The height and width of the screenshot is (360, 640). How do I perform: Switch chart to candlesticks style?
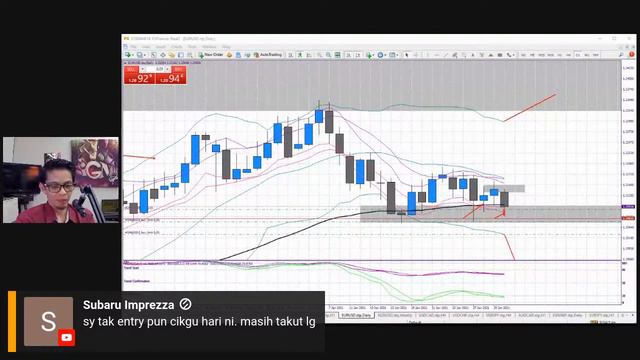(300, 55)
